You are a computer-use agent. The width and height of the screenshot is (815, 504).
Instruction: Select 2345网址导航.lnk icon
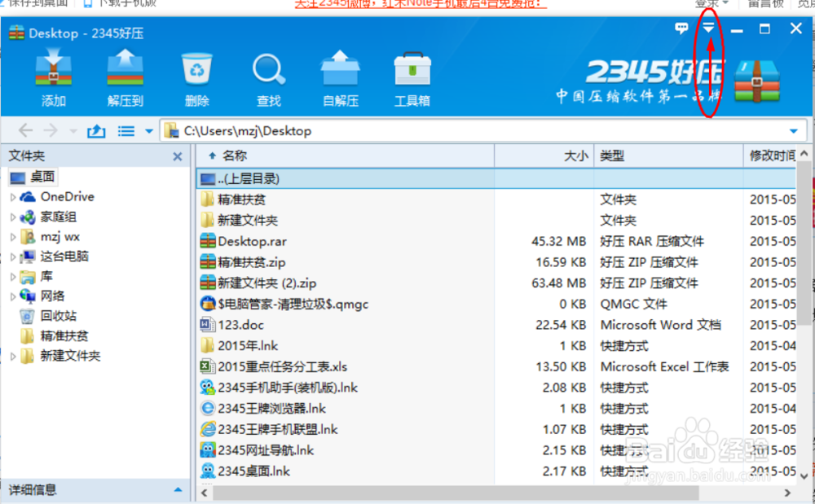click(x=208, y=450)
